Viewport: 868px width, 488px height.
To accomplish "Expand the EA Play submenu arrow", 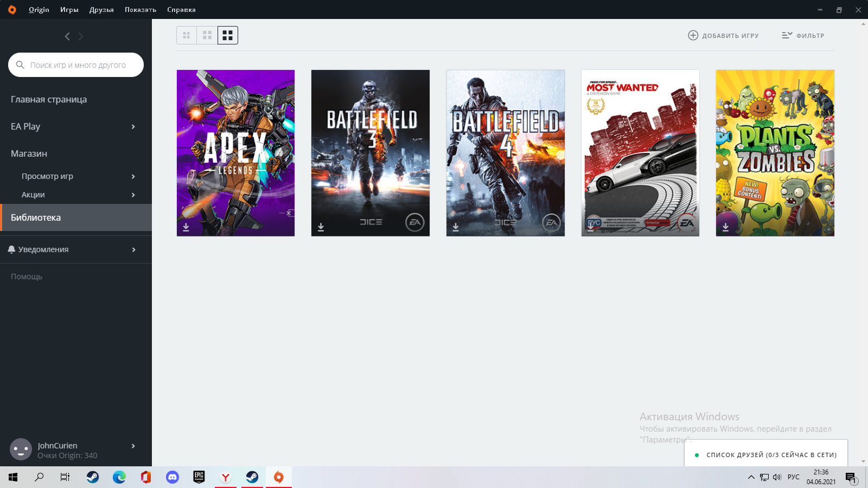I will (x=133, y=126).
